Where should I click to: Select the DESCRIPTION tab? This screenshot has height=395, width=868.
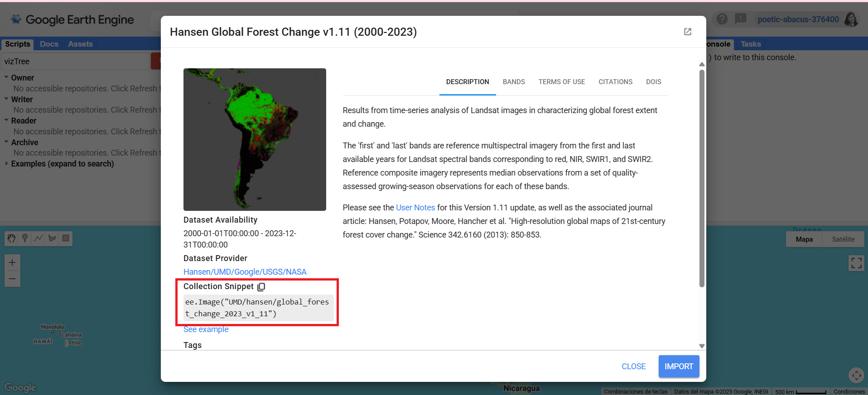click(x=468, y=82)
